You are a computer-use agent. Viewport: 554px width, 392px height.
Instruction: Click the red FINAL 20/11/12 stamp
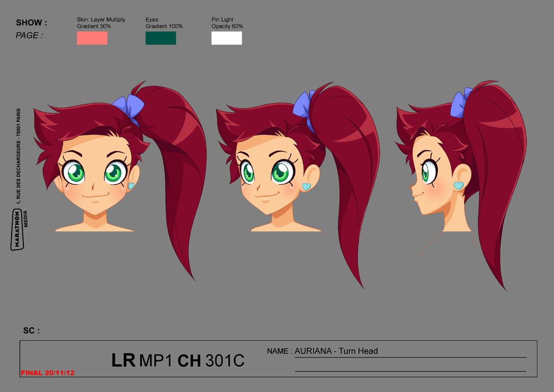pos(48,373)
